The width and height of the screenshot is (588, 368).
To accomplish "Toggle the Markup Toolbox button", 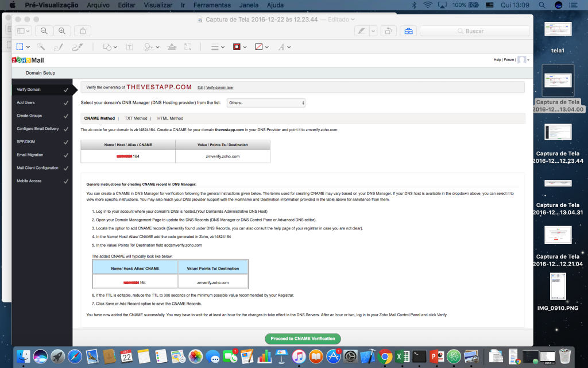I will pos(408,31).
